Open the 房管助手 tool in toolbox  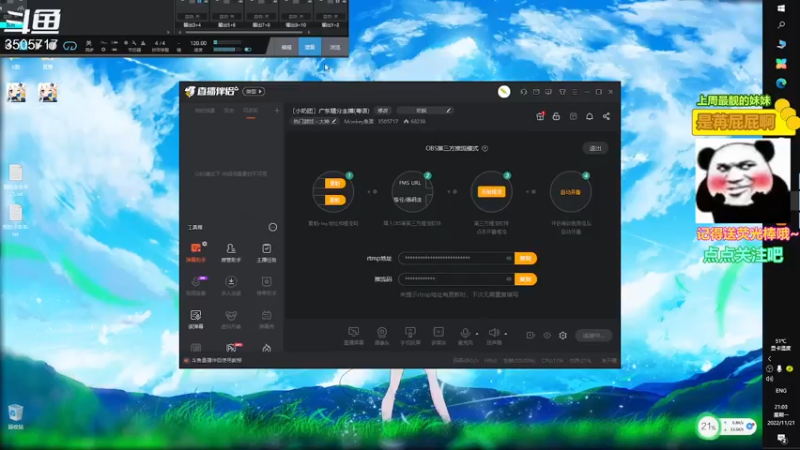pyautogui.click(x=231, y=252)
